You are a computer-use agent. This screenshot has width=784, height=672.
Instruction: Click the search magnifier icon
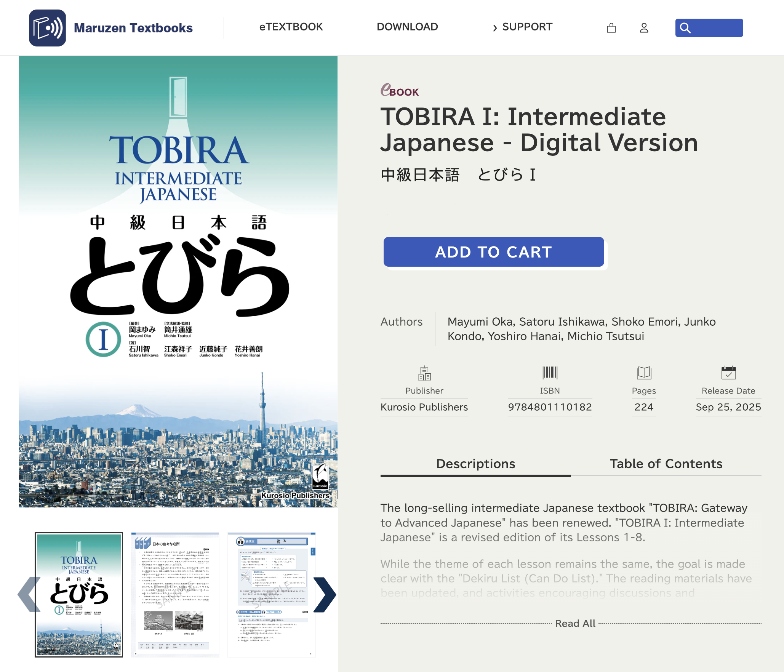685,28
